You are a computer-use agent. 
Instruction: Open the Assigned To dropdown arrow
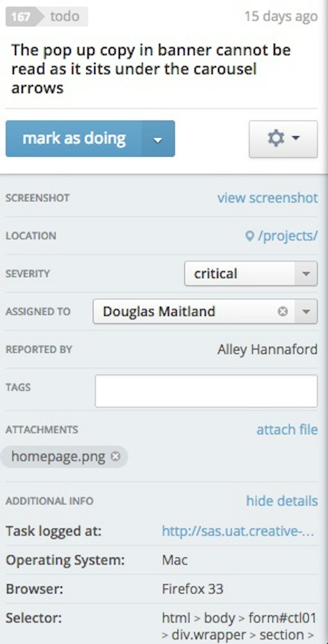[306, 312]
